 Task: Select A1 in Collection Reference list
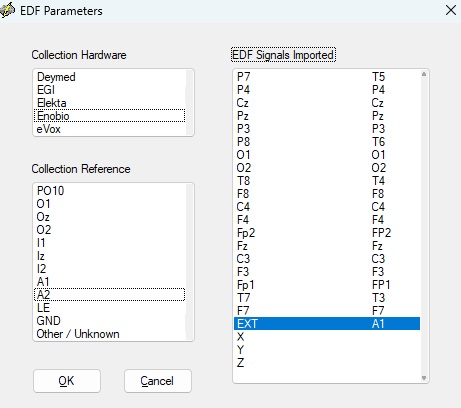109,282
